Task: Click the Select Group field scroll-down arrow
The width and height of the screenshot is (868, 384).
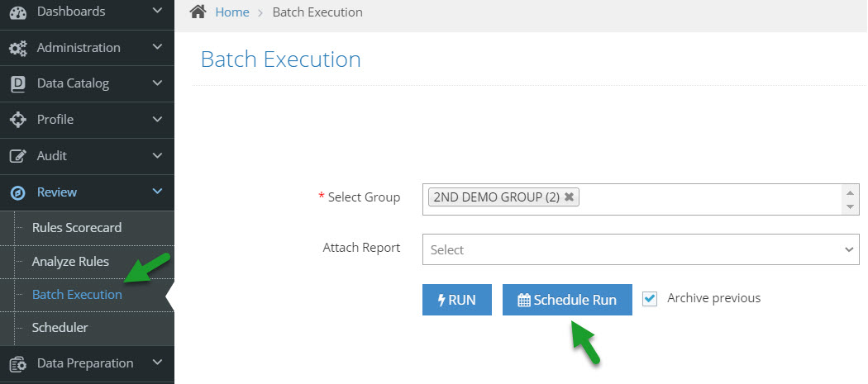Action: point(851,206)
